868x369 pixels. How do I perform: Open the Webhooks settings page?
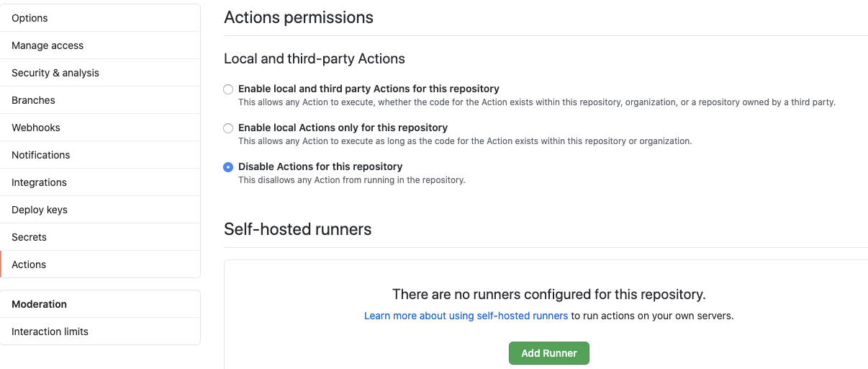pyautogui.click(x=36, y=128)
